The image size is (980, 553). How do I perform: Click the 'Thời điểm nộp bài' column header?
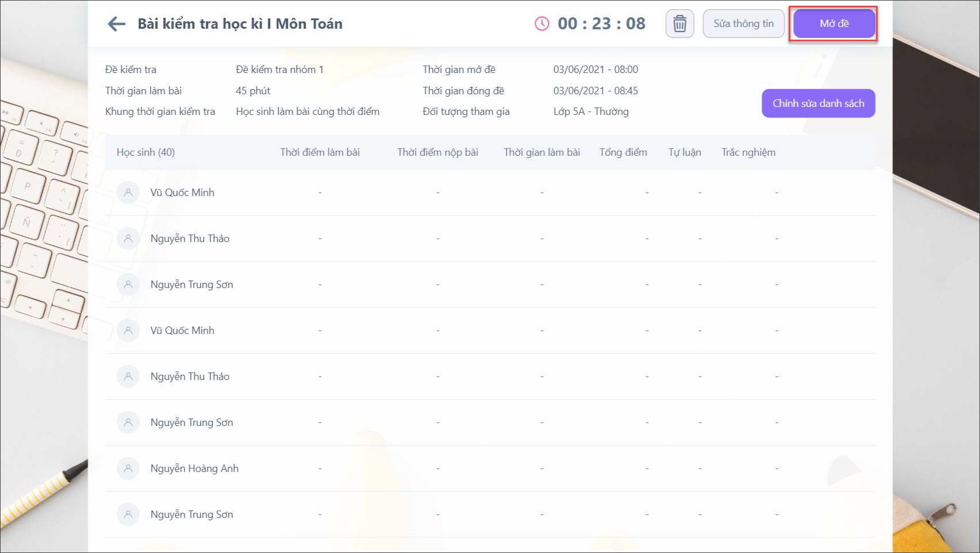coord(438,152)
